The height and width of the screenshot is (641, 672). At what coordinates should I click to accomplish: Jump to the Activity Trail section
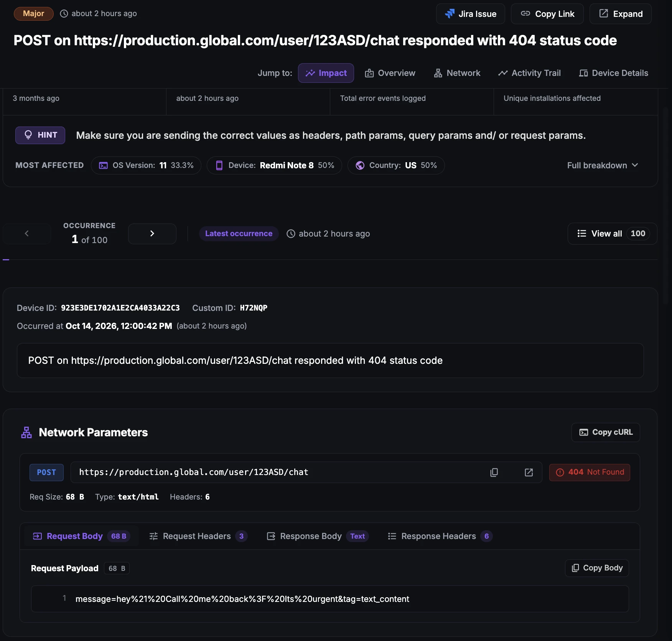(529, 73)
